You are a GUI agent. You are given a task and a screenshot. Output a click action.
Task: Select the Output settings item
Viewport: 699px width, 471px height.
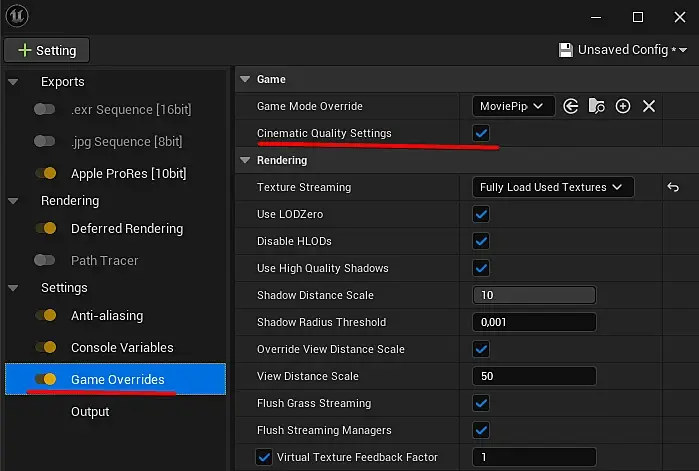point(90,412)
